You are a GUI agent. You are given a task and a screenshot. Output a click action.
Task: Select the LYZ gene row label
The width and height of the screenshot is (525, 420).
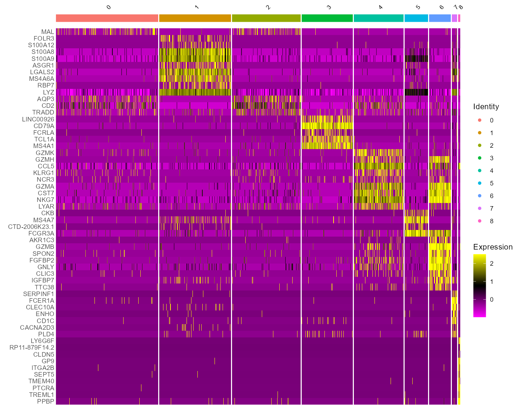click(x=49, y=92)
